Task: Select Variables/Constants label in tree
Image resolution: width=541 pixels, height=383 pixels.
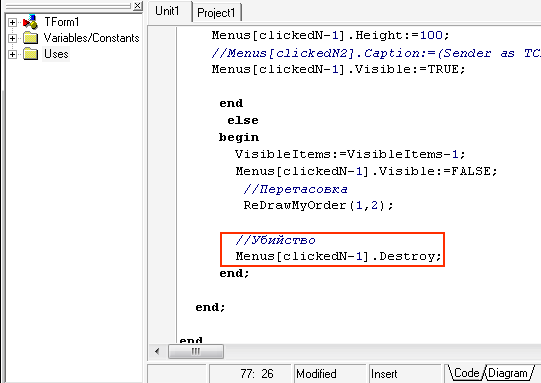Action: 91,38
